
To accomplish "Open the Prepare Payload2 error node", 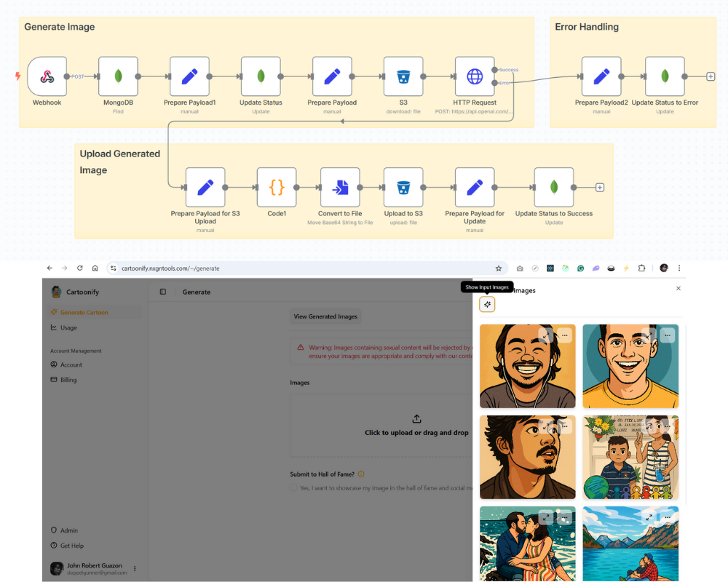I will pos(601,76).
